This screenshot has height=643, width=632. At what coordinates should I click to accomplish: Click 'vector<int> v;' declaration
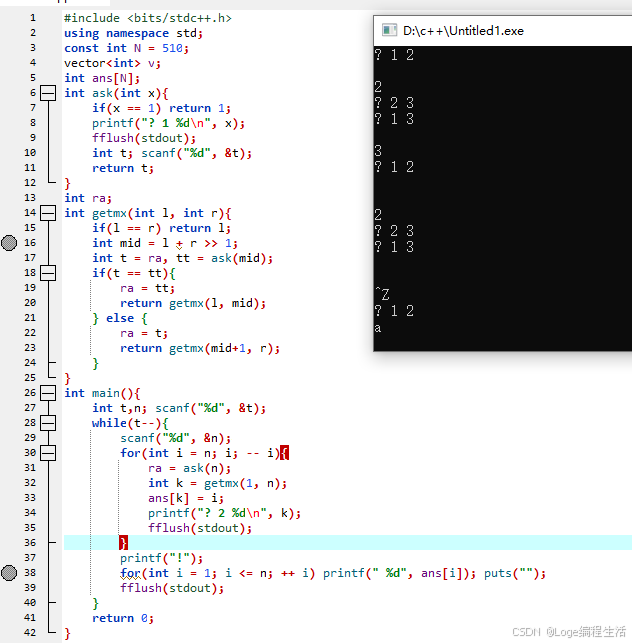pyautogui.click(x=112, y=63)
